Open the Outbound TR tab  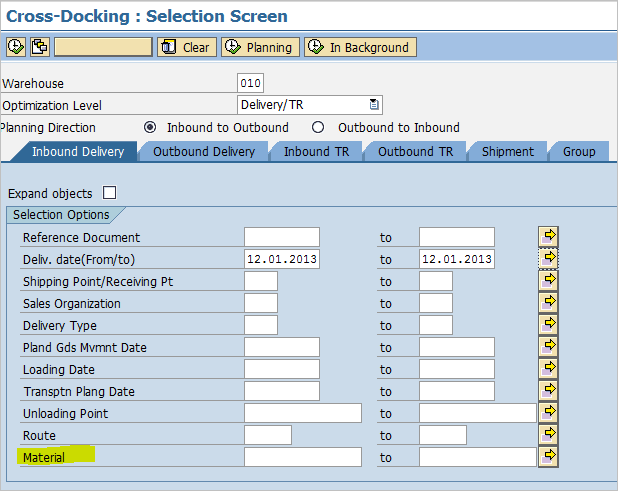point(415,152)
